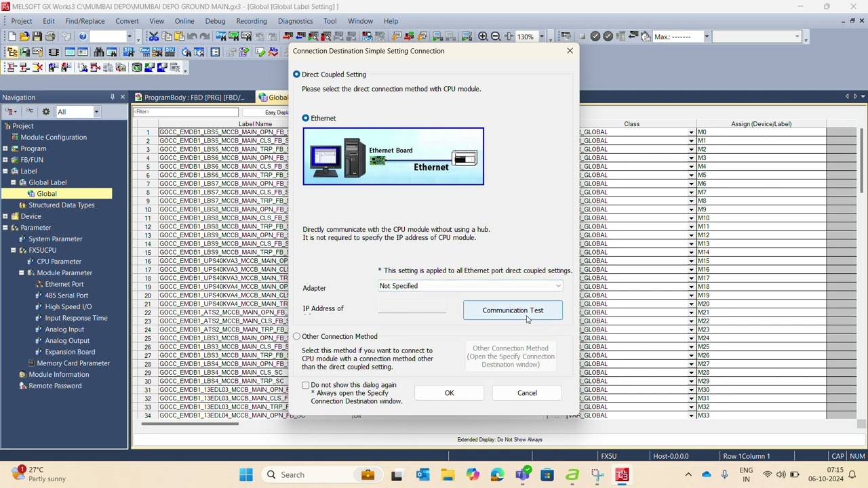
Task: Click the Find binoculars icon
Action: coord(99,52)
